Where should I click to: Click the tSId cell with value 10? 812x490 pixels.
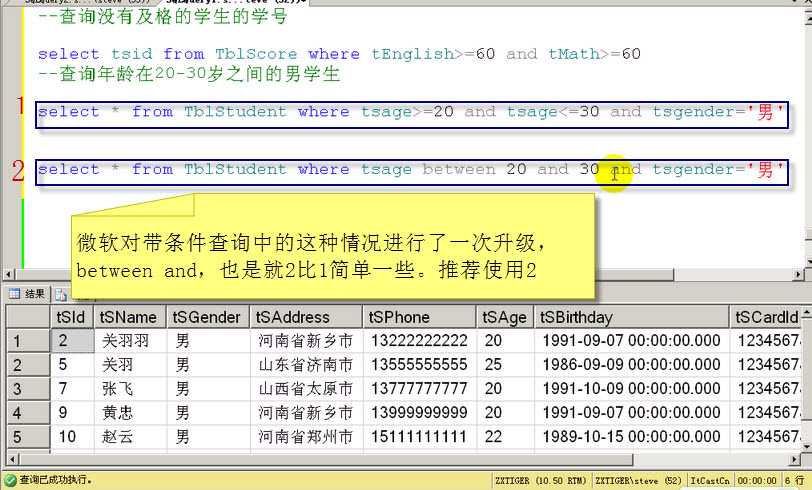click(72, 437)
